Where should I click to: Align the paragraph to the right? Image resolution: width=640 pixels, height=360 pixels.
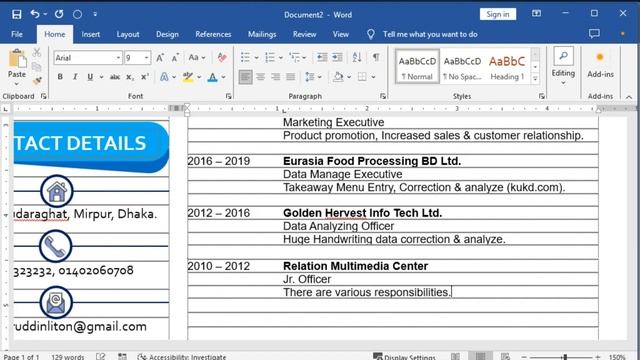click(276, 77)
